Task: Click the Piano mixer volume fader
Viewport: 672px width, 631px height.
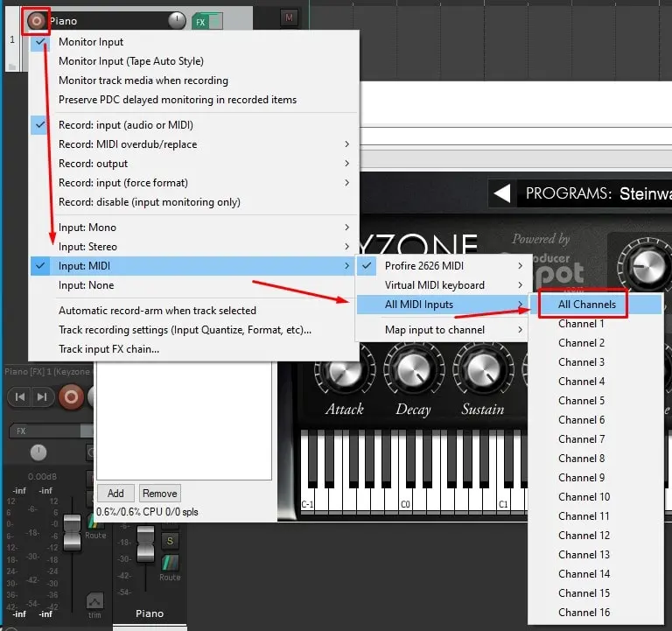Action: coord(146,543)
